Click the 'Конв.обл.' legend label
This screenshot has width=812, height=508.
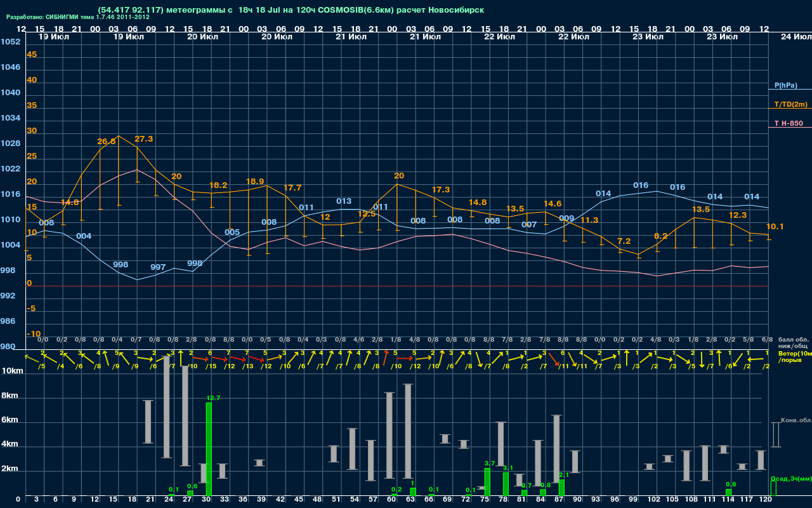tap(796, 420)
